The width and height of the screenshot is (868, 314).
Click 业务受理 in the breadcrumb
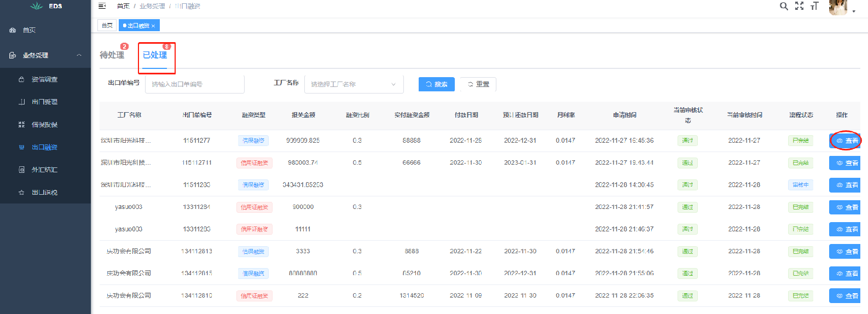pyautogui.click(x=152, y=6)
